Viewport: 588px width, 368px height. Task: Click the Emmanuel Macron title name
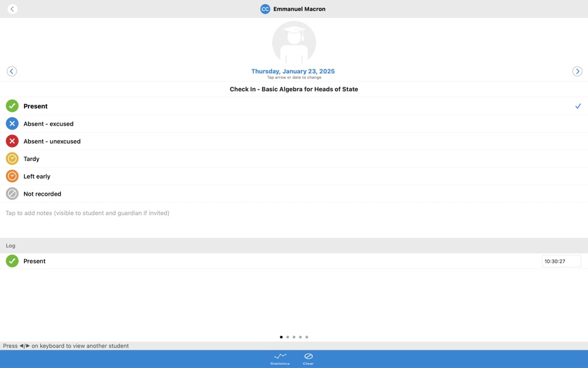point(299,9)
